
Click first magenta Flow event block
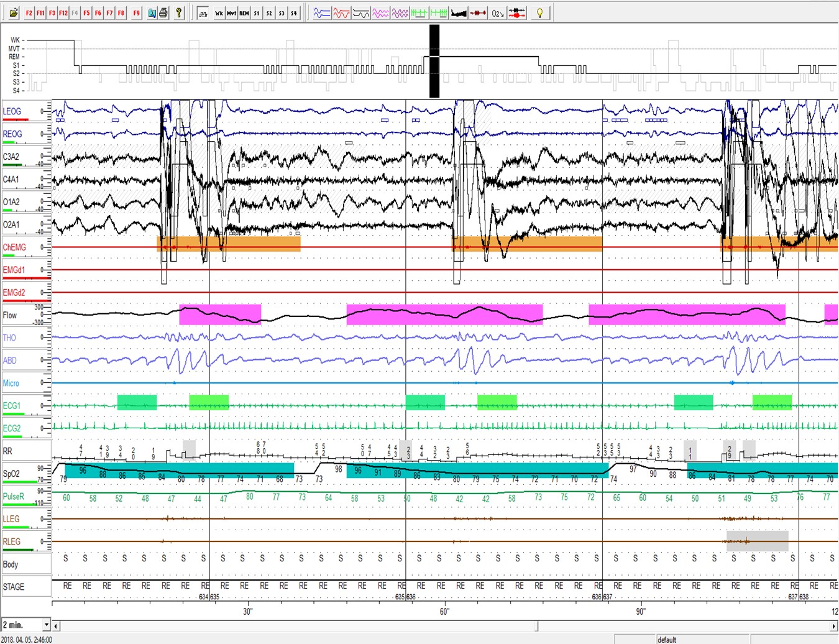tap(220, 315)
